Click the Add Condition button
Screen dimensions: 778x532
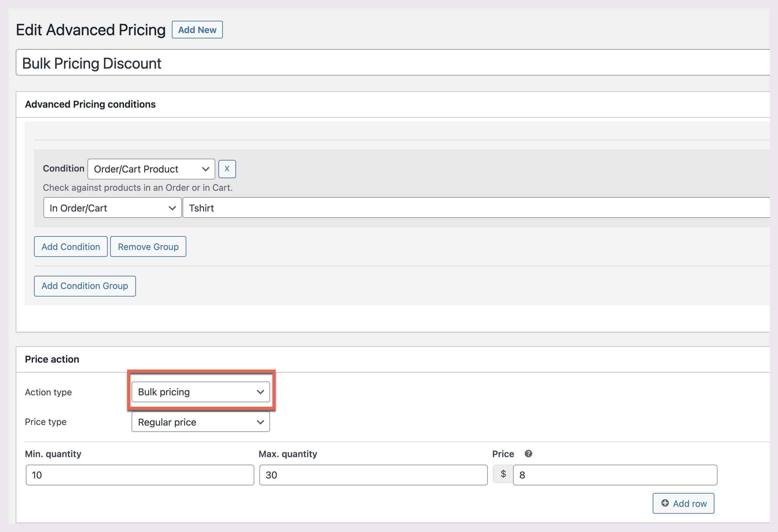pyautogui.click(x=70, y=247)
